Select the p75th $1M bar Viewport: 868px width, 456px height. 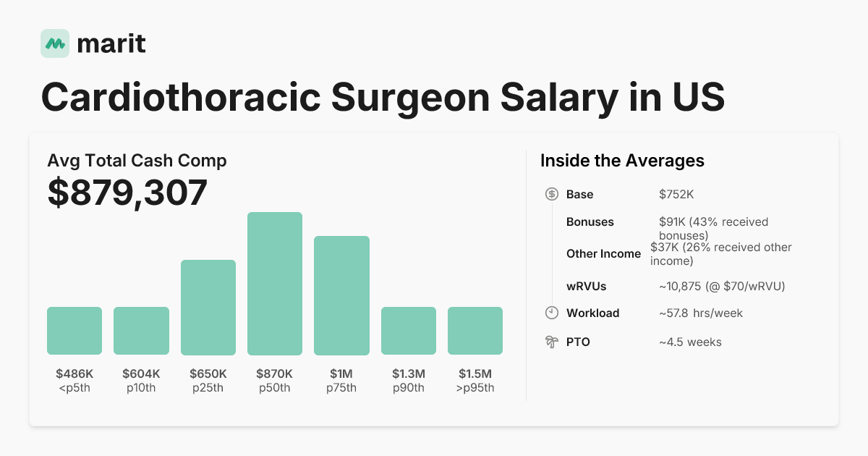click(x=341, y=295)
